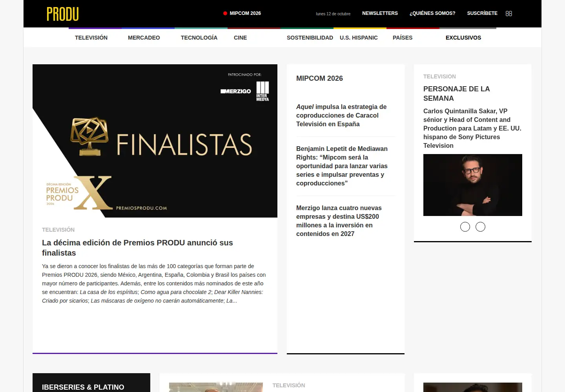Open the EXCLUSIVOS menu

pyautogui.click(x=463, y=38)
